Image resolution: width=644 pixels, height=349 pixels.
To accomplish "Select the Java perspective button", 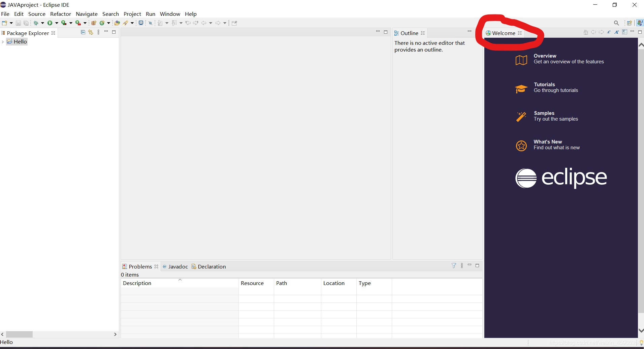I will tap(640, 23).
